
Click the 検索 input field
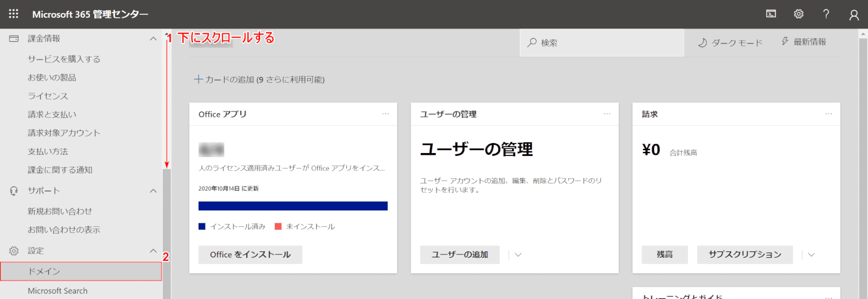(x=602, y=43)
